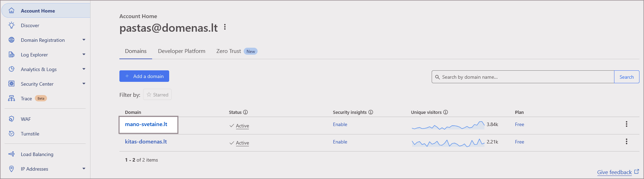This screenshot has height=179, width=644.
Task: Toggle the Starred filter
Action: tap(157, 95)
